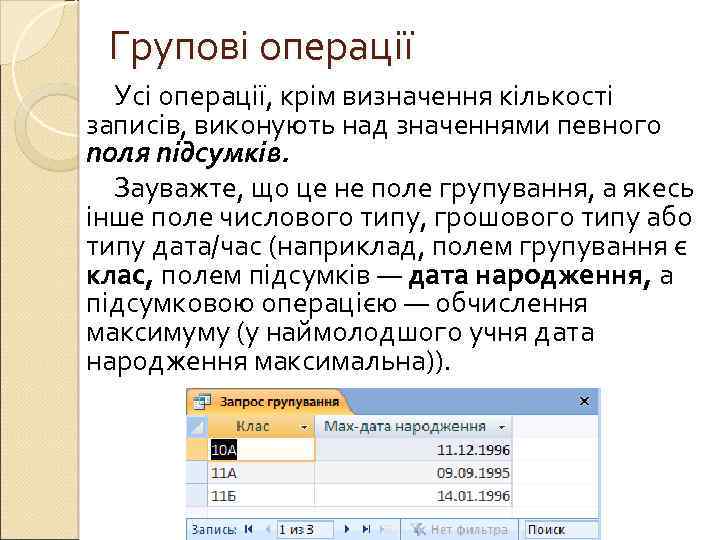Click the Клас column header
The image size is (720, 540).
[261, 427]
